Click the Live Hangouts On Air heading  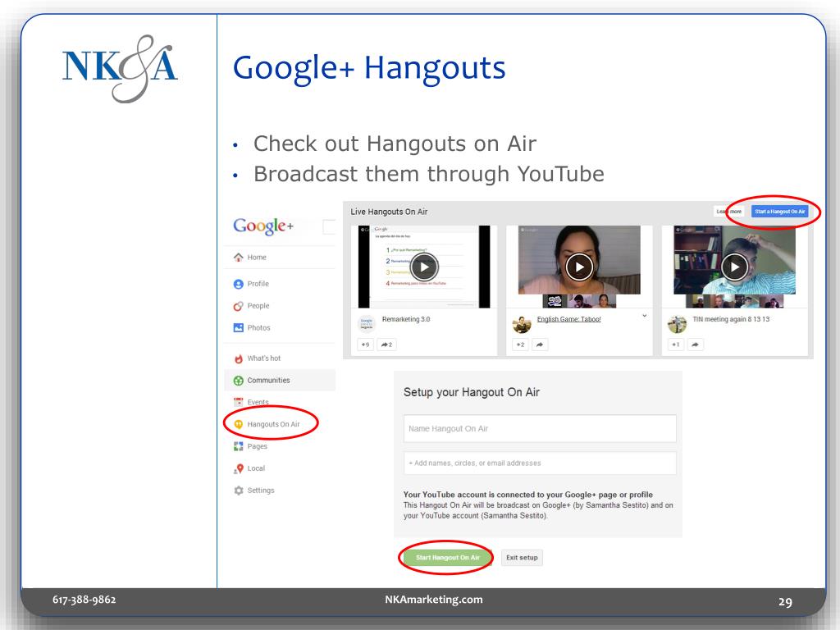[x=389, y=212]
